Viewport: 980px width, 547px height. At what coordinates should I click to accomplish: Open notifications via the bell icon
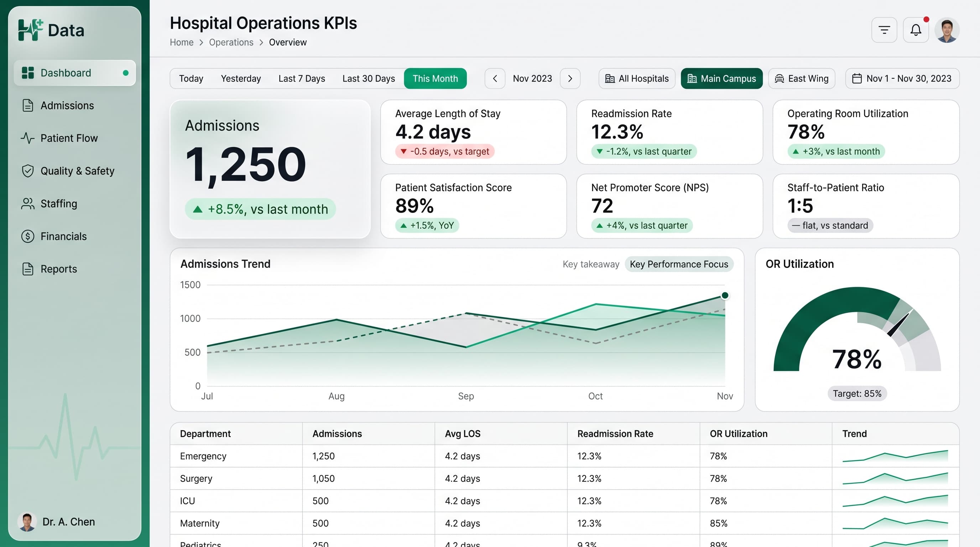tap(916, 30)
